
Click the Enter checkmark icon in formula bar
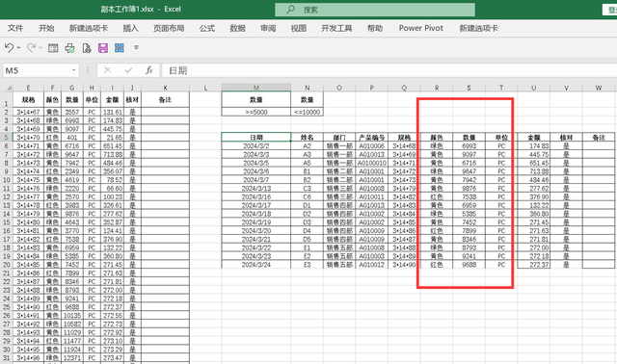[128, 70]
